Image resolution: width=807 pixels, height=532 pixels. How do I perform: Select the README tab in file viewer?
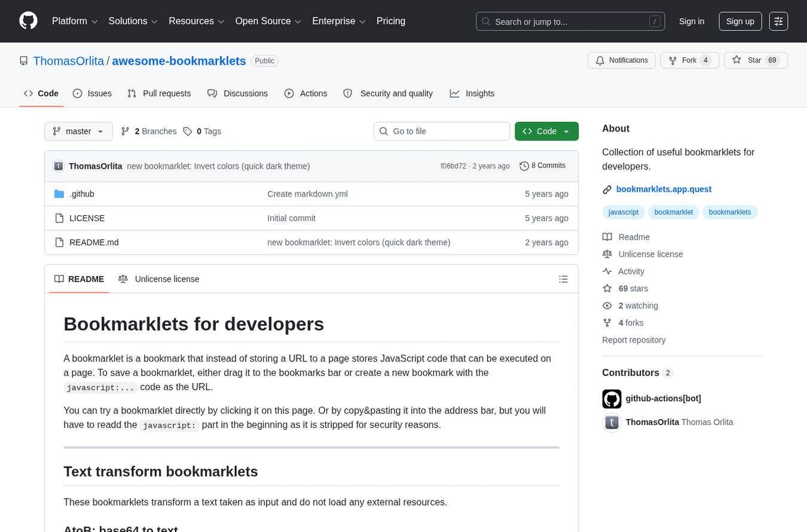[79, 279]
